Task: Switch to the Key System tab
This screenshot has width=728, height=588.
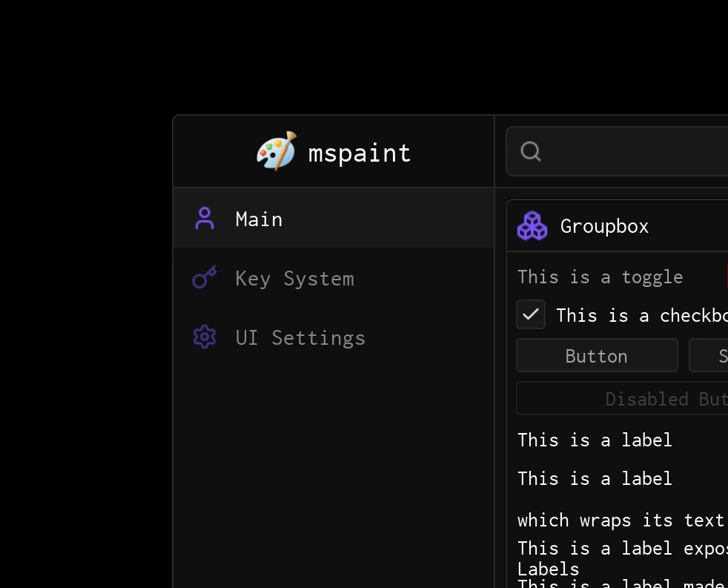Action: (x=334, y=278)
